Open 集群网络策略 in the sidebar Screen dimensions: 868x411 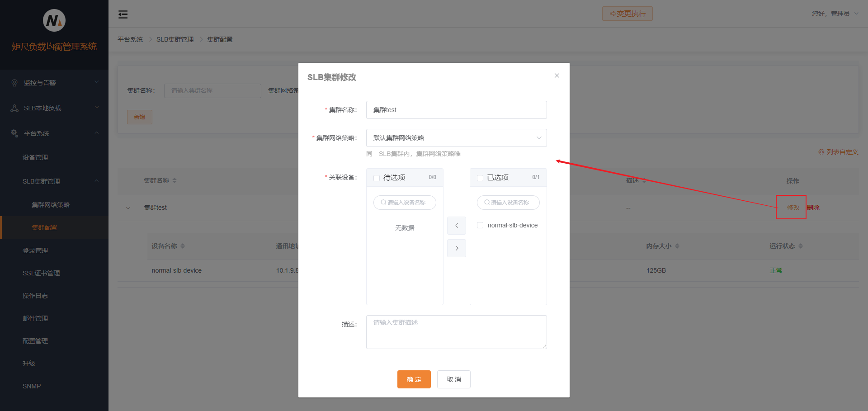(x=51, y=205)
